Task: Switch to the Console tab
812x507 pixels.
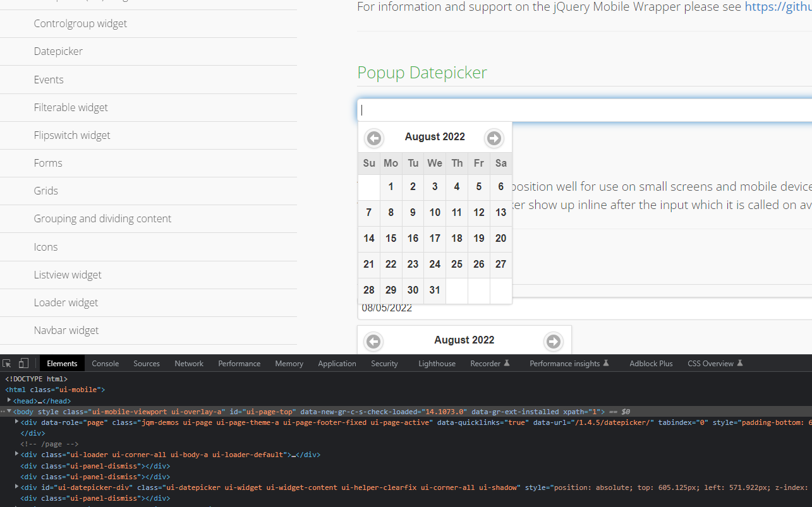Action: [106, 363]
